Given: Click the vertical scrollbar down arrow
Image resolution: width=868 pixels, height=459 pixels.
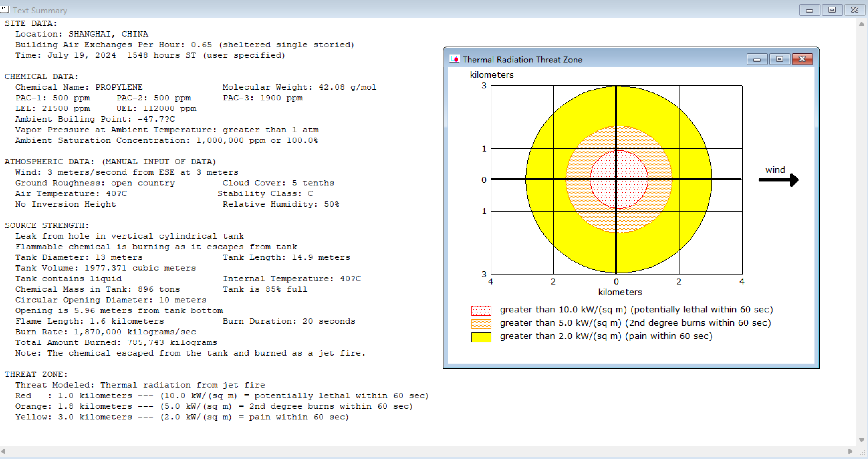Looking at the screenshot, I should point(861,440).
